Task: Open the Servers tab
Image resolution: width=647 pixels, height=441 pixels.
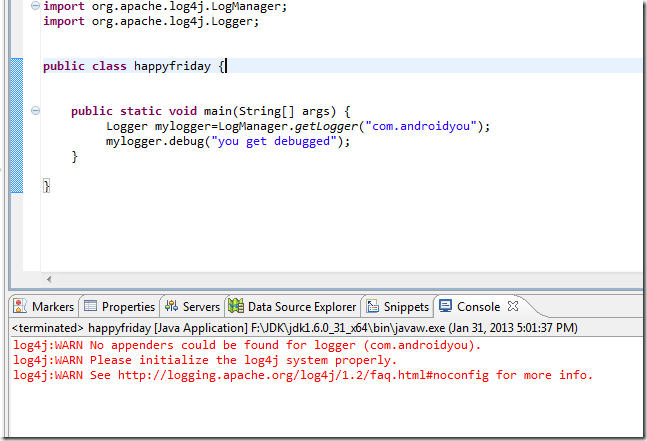Action: pyautogui.click(x=192, y=307)
